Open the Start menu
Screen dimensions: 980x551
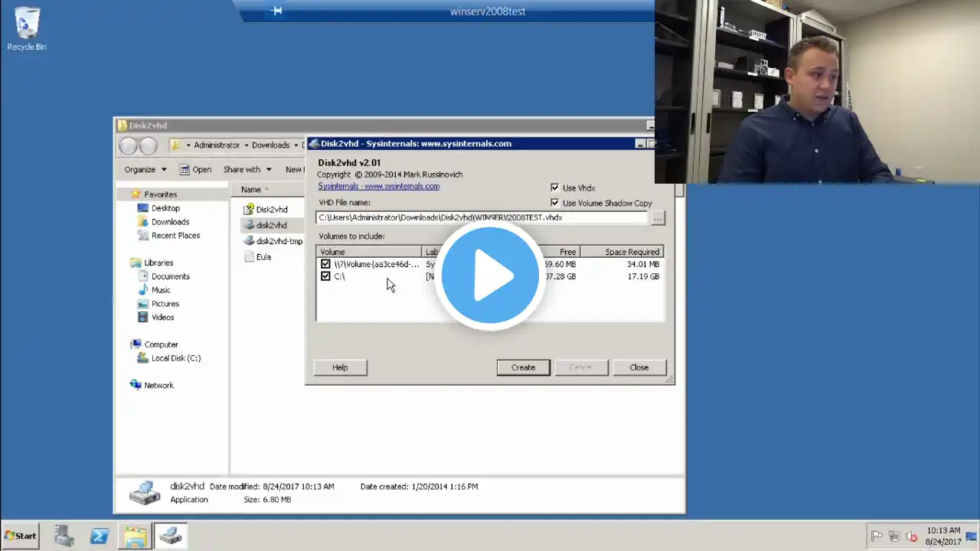point(21,536)
